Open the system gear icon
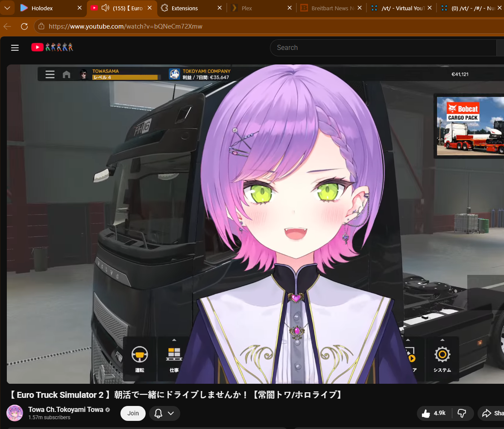The height and width of the screenshot is (429, 504). click(x=442, y=354)
